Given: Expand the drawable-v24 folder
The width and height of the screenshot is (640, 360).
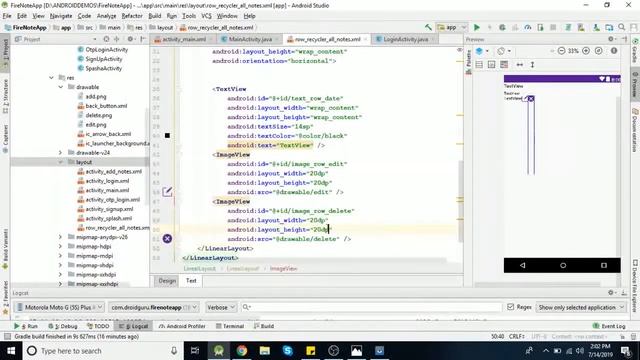Looking at the screenshot, I should click(x=60, y=153).
